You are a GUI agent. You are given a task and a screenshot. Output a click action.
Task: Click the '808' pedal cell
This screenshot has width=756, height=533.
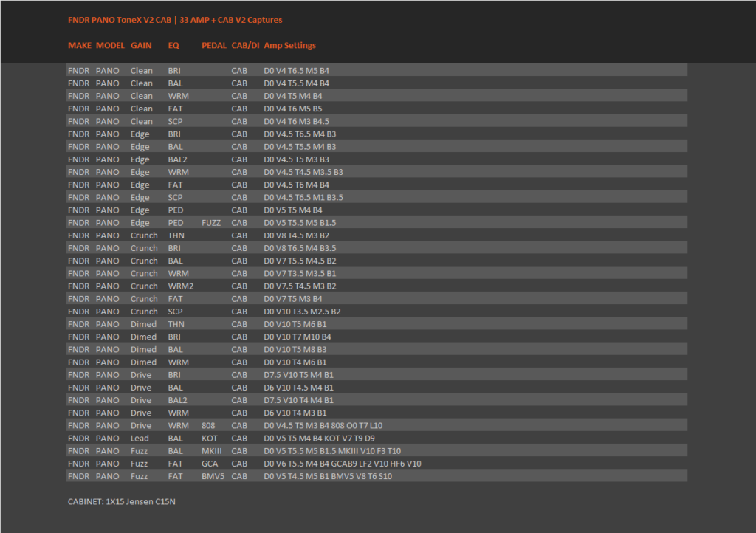(208, 426)
